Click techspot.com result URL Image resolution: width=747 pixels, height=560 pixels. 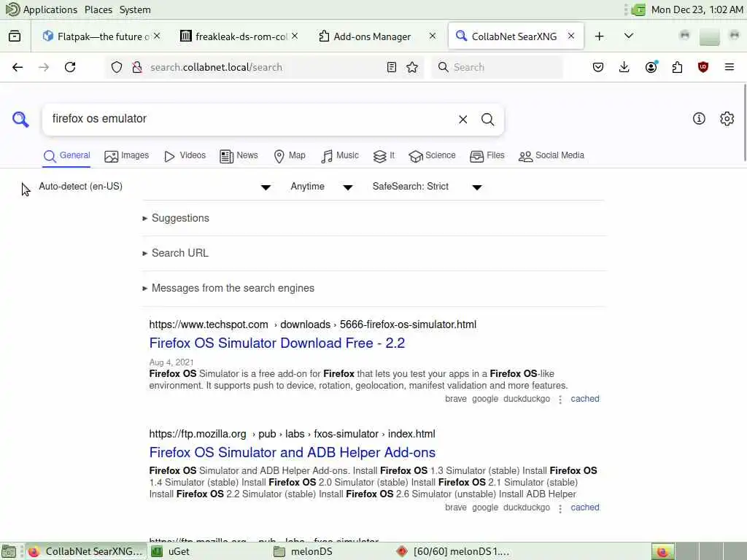pyautogui.click(x=312, y=324)
